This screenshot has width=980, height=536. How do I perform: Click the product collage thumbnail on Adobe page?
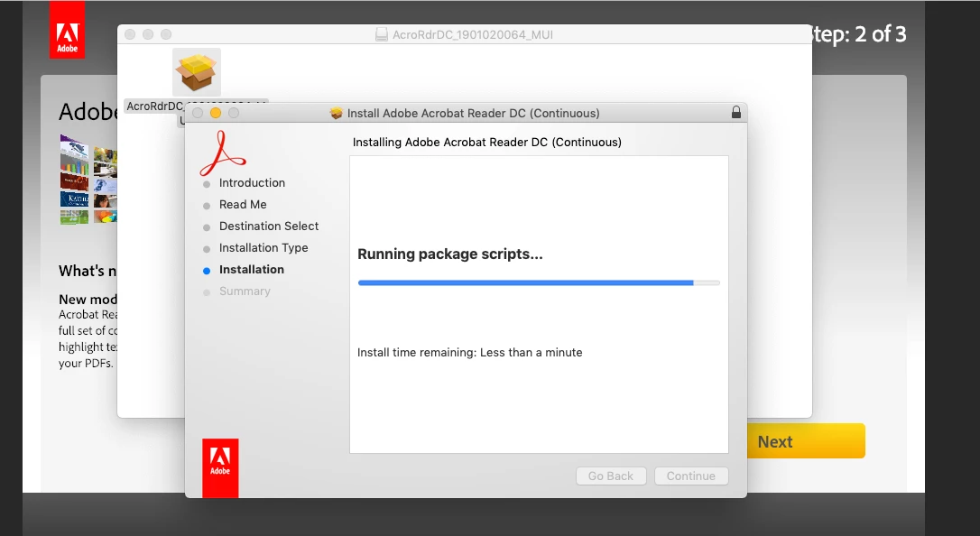[x=88, y=180]
